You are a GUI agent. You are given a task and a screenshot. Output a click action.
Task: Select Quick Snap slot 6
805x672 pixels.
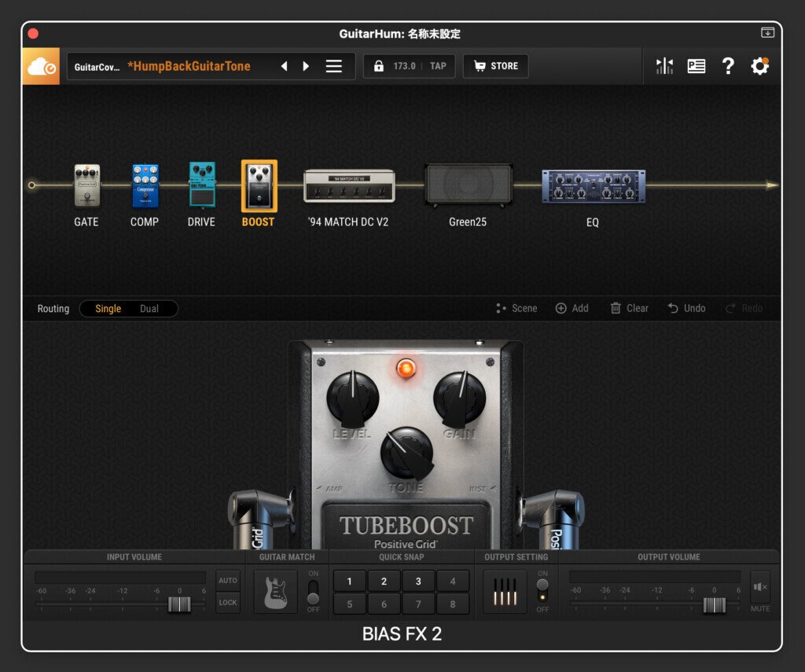point(384,604)
